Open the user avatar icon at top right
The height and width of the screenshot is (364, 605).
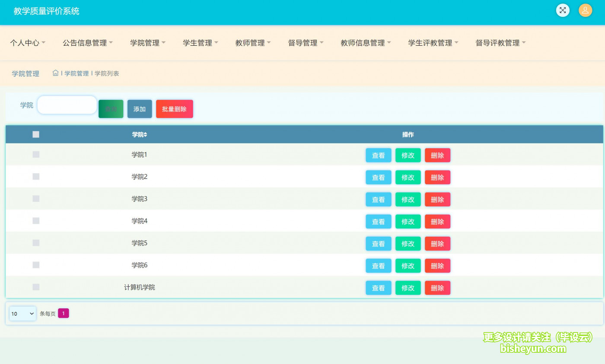(585, 10)
